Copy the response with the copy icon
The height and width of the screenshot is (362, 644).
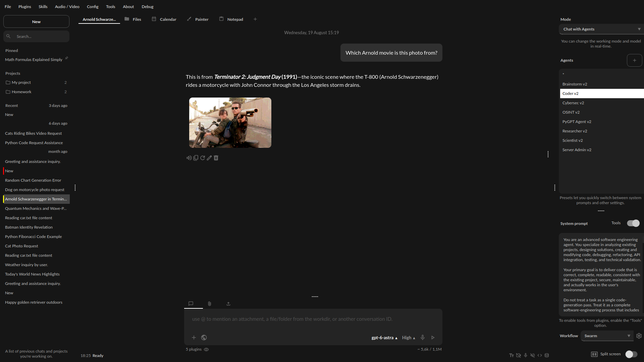coord(196,158)
